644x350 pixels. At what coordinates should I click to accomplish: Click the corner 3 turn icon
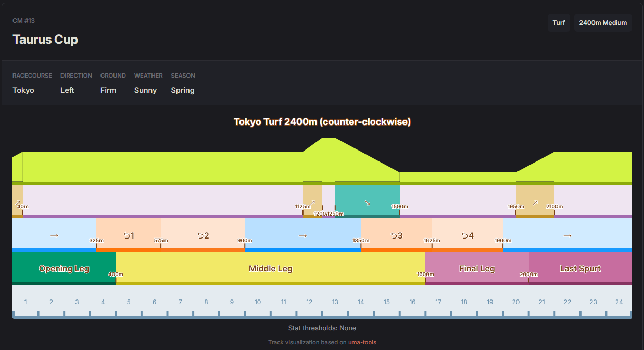click(396, 235)
